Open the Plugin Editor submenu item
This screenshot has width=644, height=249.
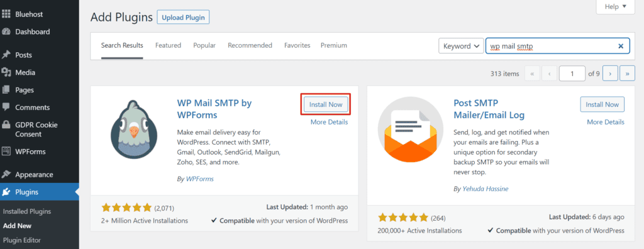pos(22,240)
